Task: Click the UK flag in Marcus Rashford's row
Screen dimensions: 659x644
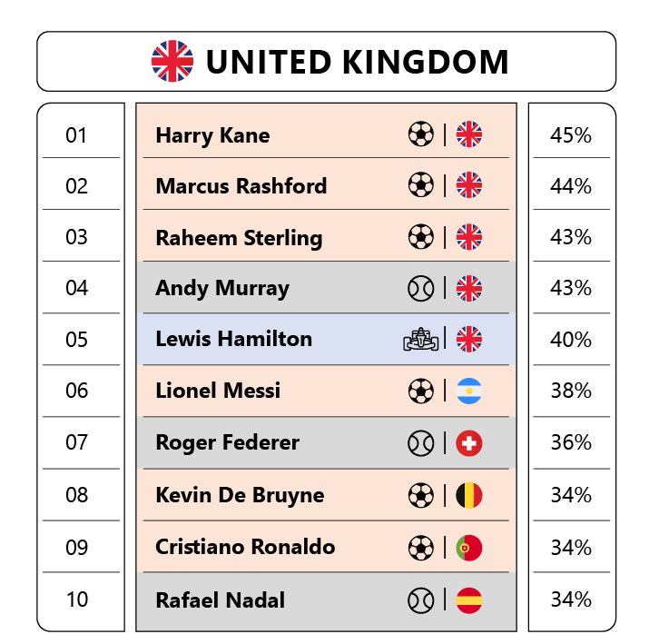Action: tap(469, 185)
